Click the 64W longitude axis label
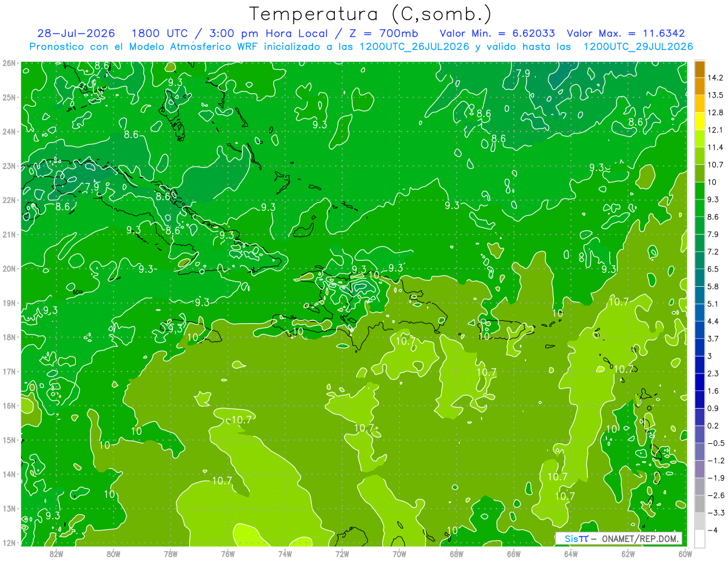The height and width of the screenshot is (562, 728). click(571, 554)
